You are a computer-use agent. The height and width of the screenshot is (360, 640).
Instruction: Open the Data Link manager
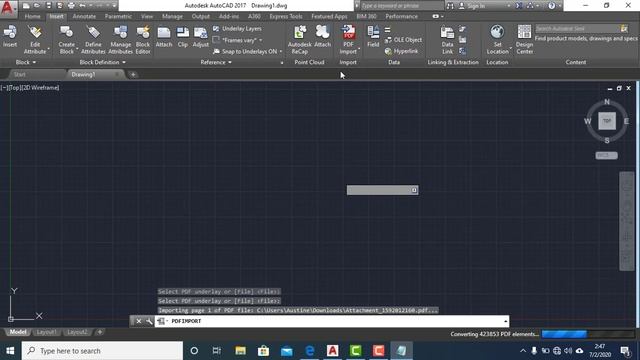pyautogui.click(x=447, y=40)
